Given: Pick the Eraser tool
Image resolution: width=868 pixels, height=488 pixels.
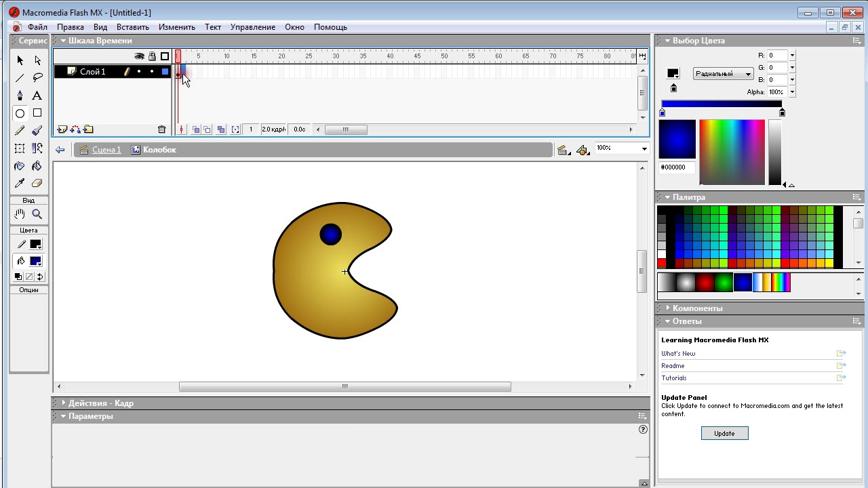Looking at the screenshot, I should pyautogui.click(x=37, y=184).
